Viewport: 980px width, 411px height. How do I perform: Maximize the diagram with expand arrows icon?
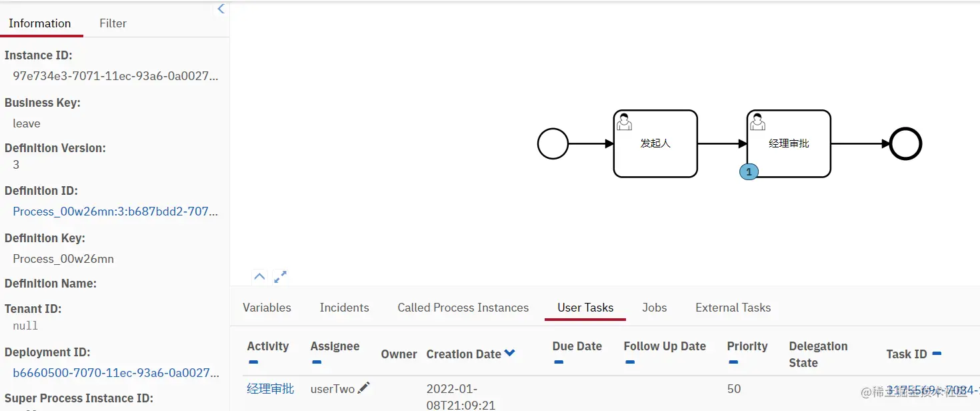pyautogui.click(x=281, y=276)
